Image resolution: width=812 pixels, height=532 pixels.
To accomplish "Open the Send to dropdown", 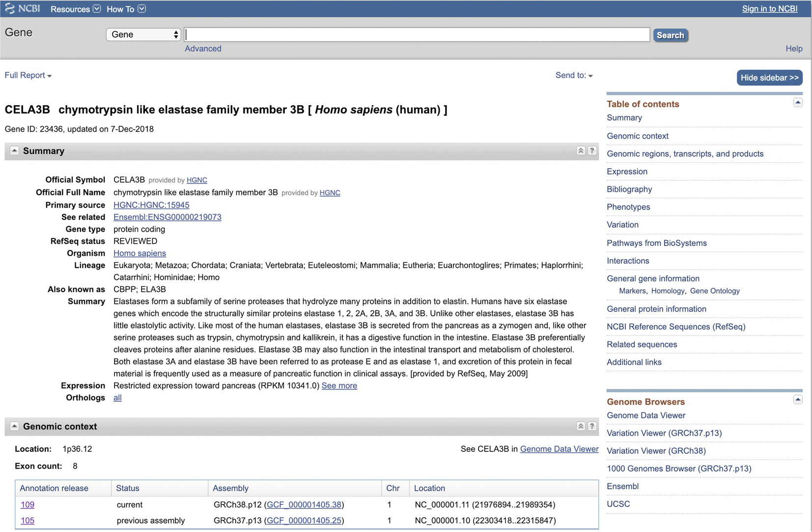I will click(x=574, y=75).
